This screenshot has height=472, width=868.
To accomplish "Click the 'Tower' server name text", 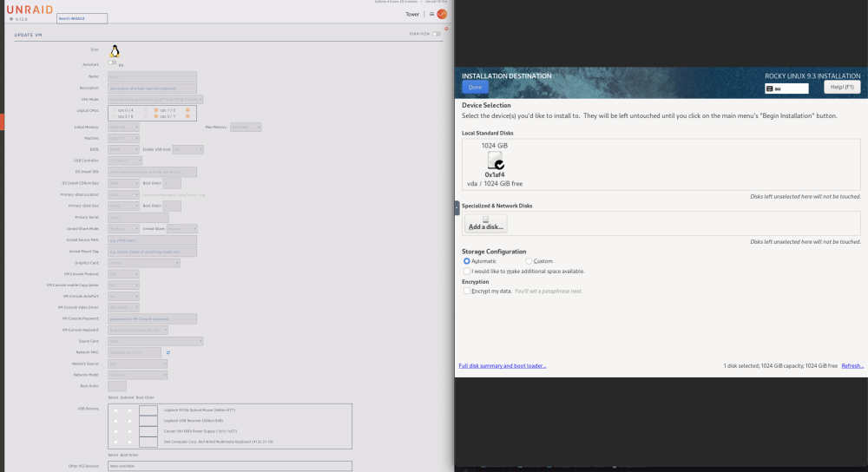I will point(412,15).
